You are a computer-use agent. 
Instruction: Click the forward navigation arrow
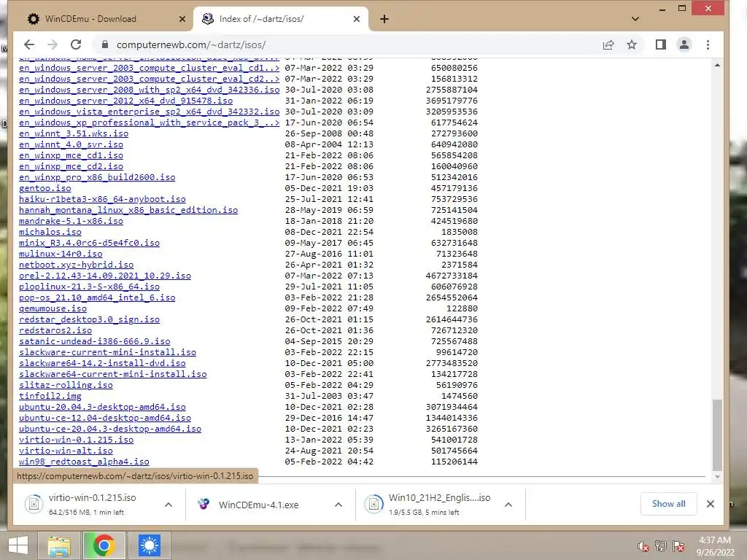tap(53, 44)
